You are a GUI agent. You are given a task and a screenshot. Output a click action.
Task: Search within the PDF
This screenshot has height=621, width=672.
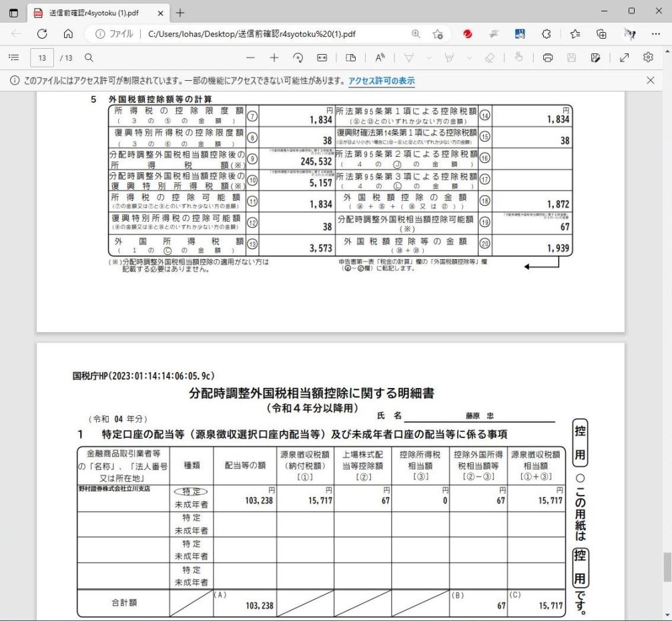(x=89, y=57)
